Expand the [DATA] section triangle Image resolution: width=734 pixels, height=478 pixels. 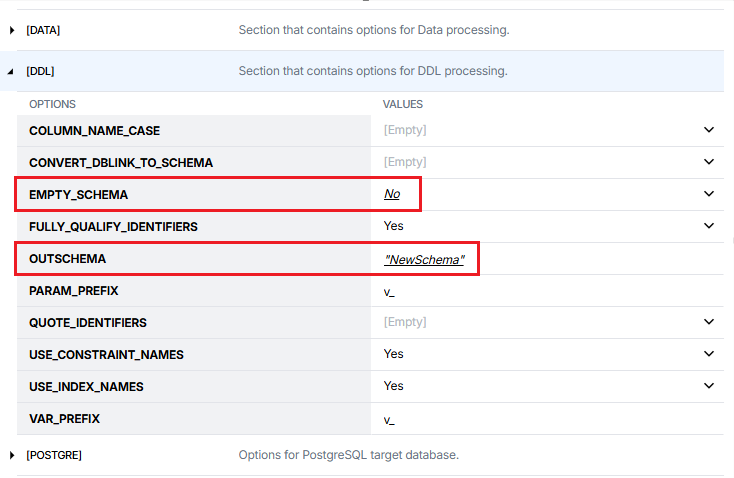click(x=12, y=30)
